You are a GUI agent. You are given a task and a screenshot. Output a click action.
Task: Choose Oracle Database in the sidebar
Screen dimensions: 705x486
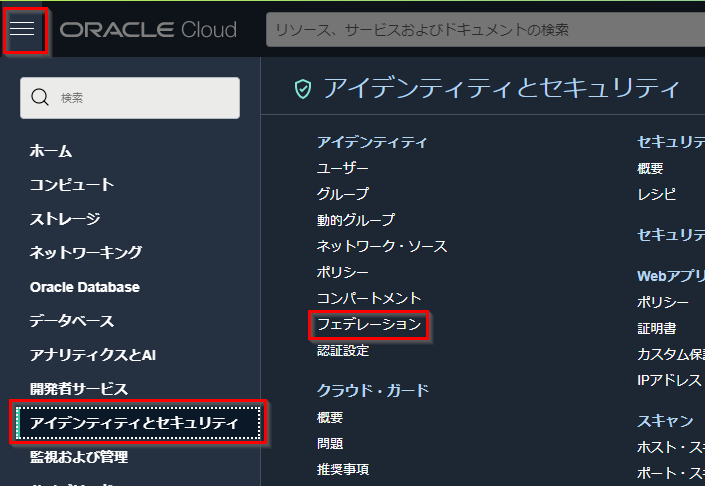tap(85, 287)
